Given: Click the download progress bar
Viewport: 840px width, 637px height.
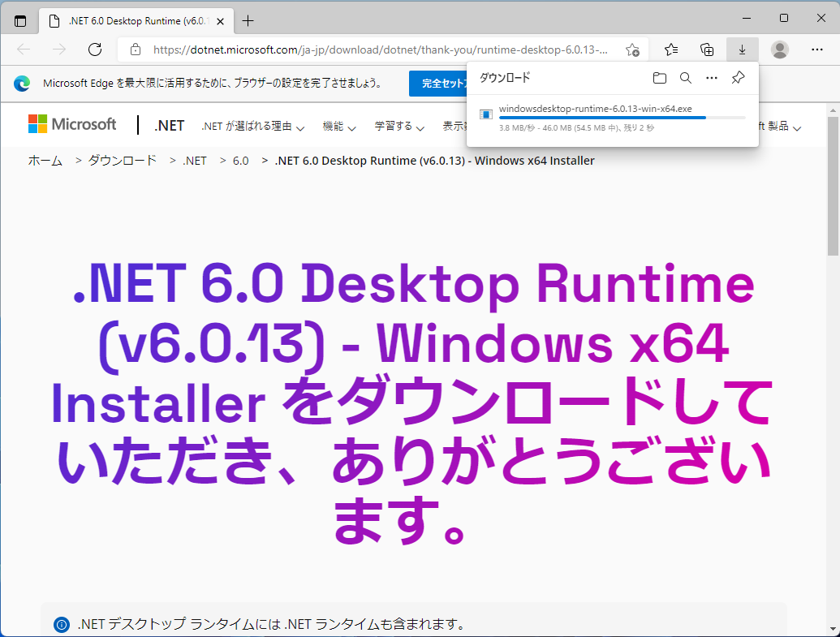Looking at the screenshot, I should coord(622,118).
